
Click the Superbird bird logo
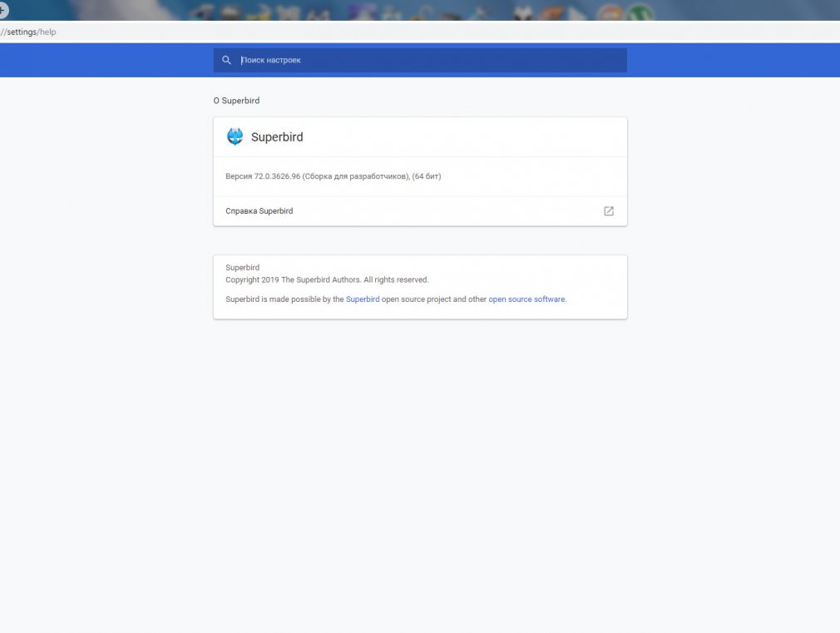[x=235, y=136]
